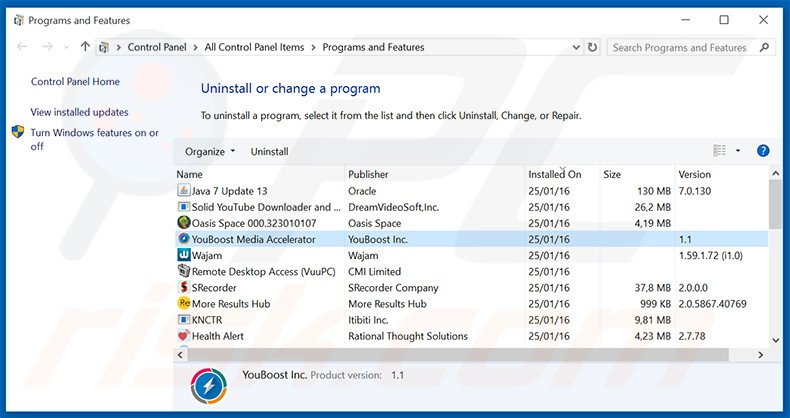This screenshot has height=418, width=790.
Task: Click the Solid YouTube Downloader program icon
Action: [184, 207]
